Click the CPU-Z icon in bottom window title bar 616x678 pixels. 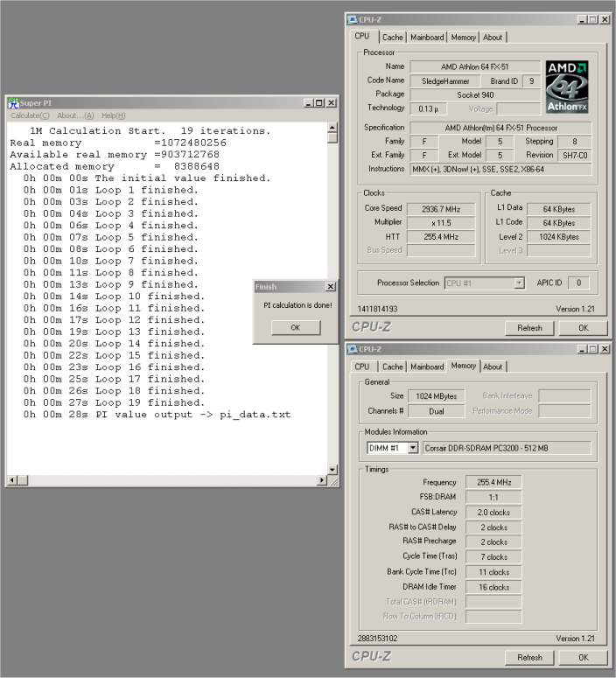tap(353, 349)
